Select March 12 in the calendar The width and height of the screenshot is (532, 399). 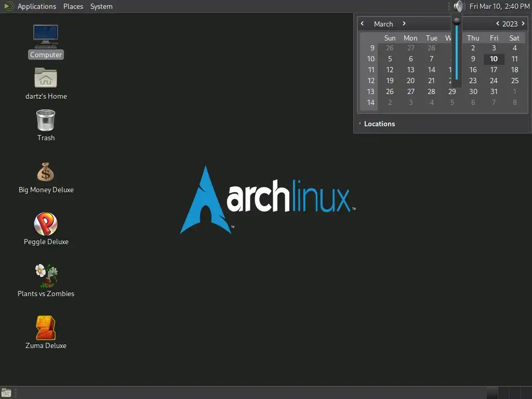(390, 70)
